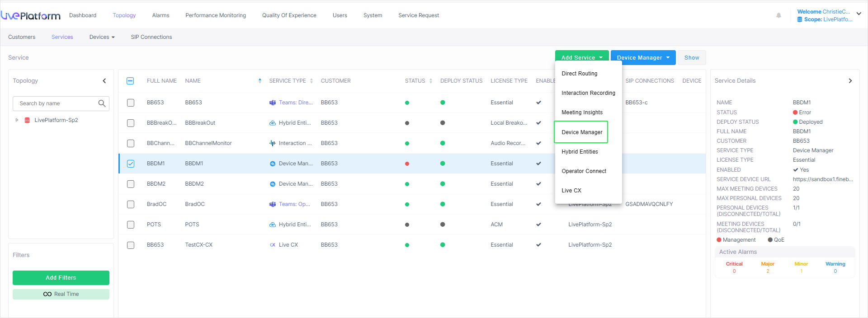Switch to the Customers sub-tab

22,37
